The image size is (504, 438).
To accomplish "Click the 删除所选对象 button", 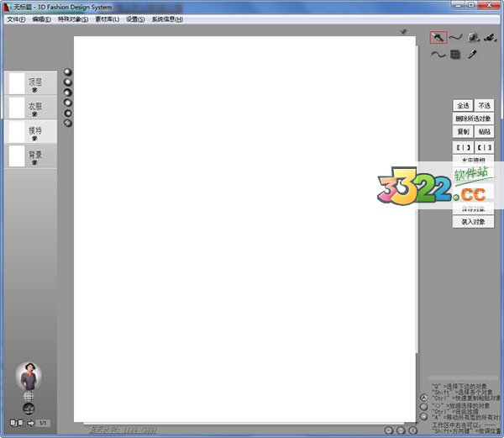I will [x=473, y=119].
